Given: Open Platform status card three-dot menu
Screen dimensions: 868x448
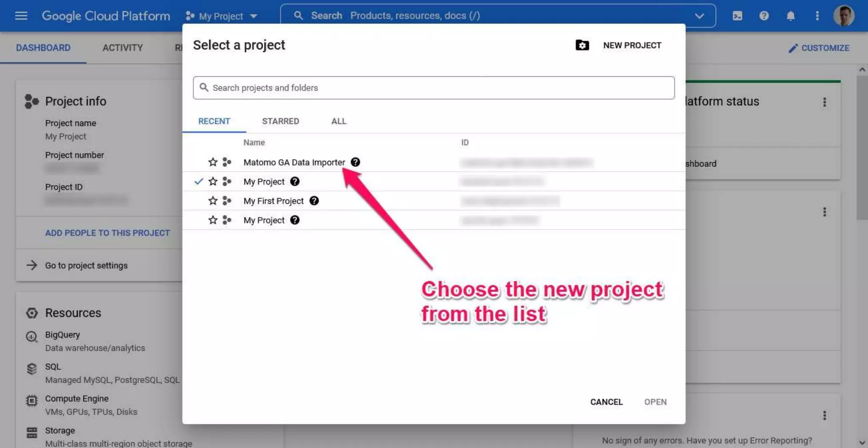Looking at the screenshot, I should [x=824, y=102].
